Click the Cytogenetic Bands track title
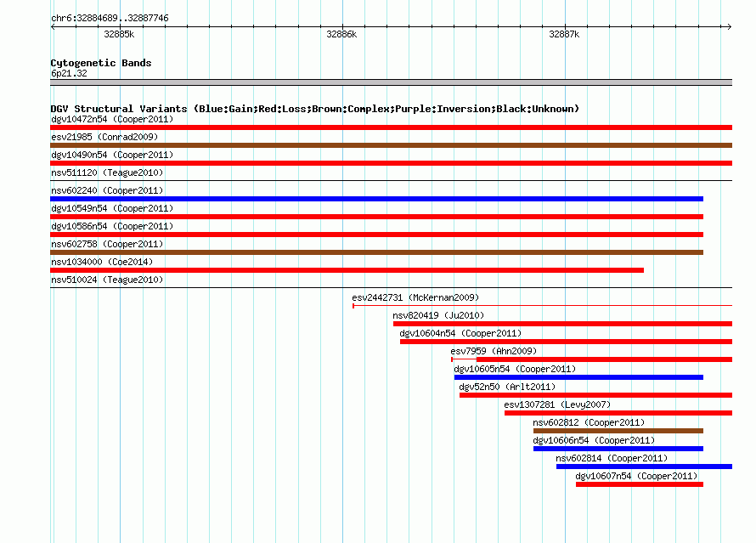 [x=101, y=63]
